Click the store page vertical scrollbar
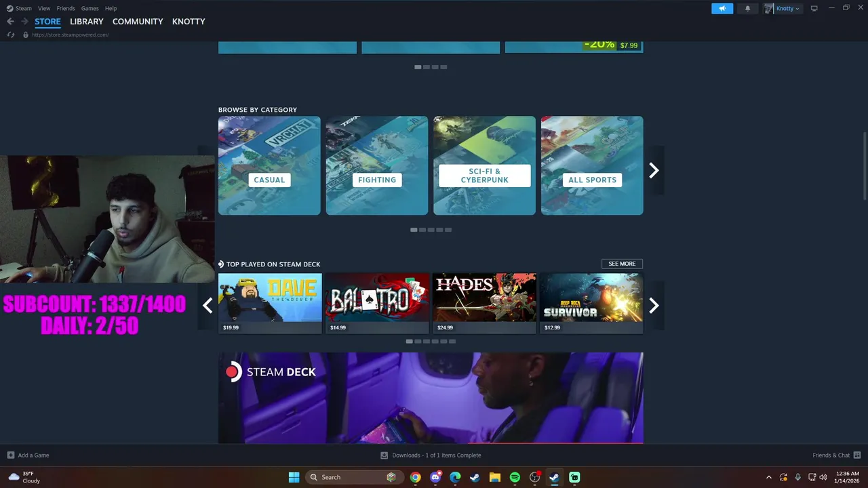868x488 pixels. (x=865, y=166)
